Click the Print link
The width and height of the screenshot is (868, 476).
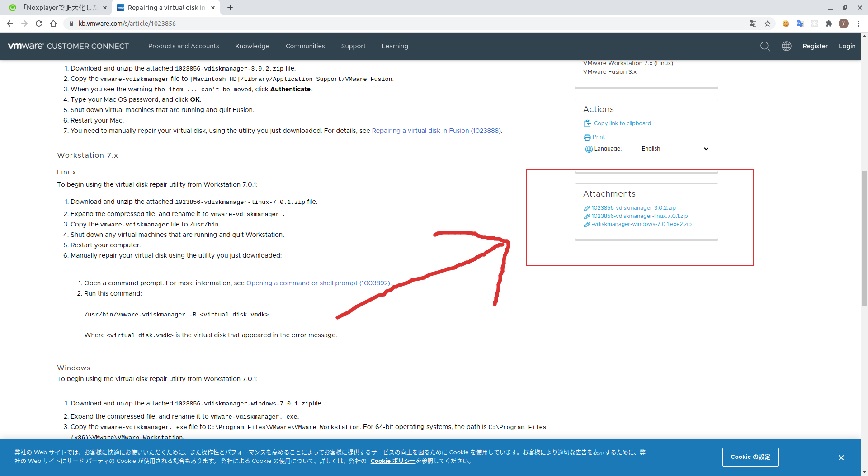[599, 137]
